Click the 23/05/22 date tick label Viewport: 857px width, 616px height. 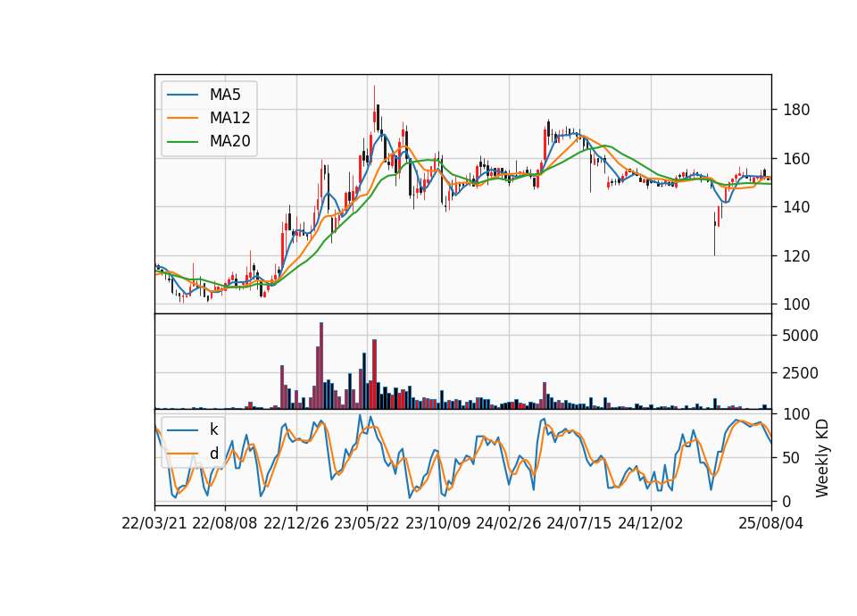click(x=367, y=523)
